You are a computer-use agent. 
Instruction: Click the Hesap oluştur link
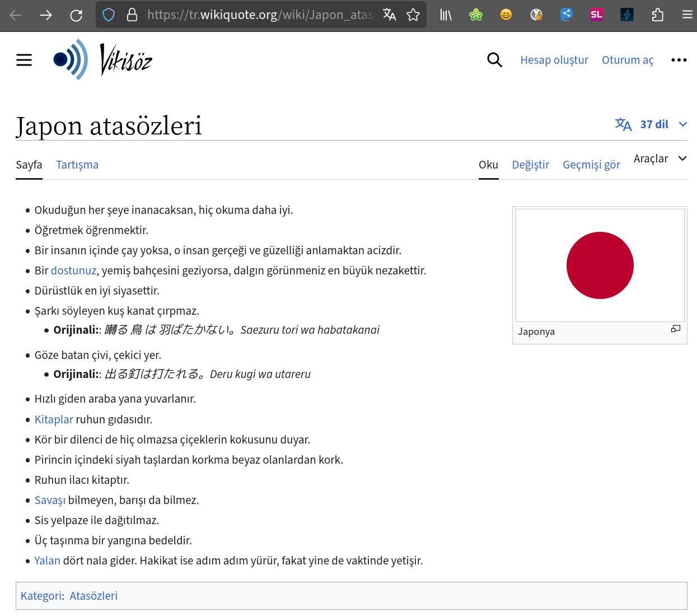point(554,60)
